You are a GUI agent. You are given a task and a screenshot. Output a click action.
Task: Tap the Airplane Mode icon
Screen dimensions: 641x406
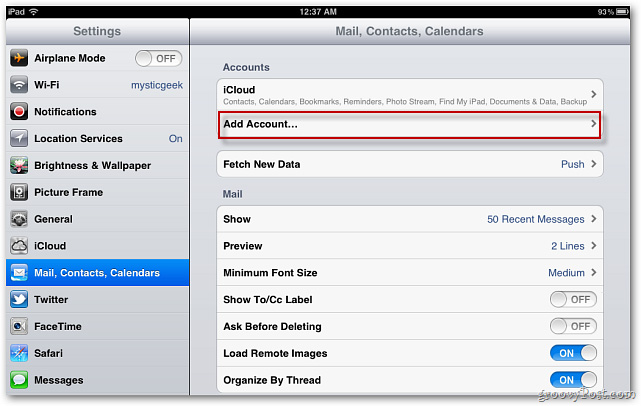click(x=19, y=58)
